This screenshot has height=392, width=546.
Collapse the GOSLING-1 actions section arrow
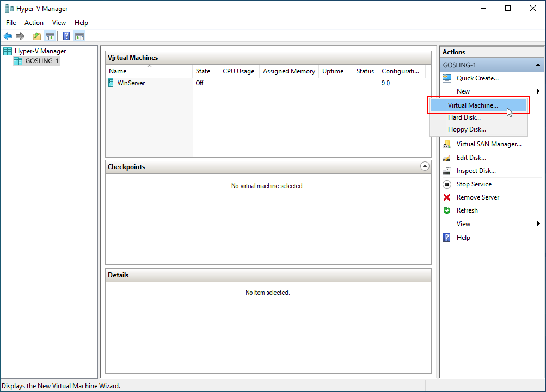[x=538, y=65]
